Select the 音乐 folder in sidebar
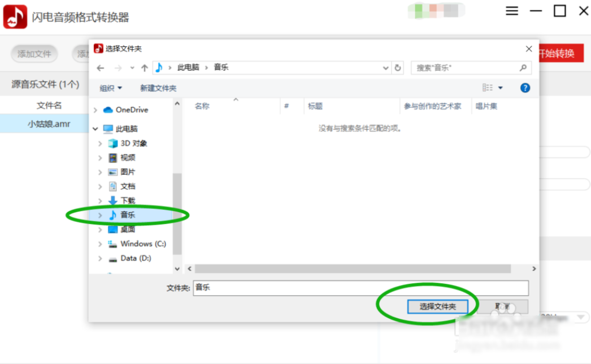This screenshot has width=591, height=364. click(x=128, y=215)
